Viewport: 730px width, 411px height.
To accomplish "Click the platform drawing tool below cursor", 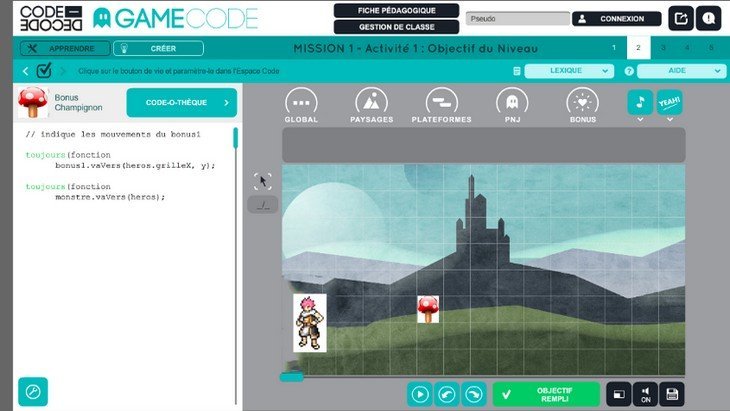I will point(263,205).
